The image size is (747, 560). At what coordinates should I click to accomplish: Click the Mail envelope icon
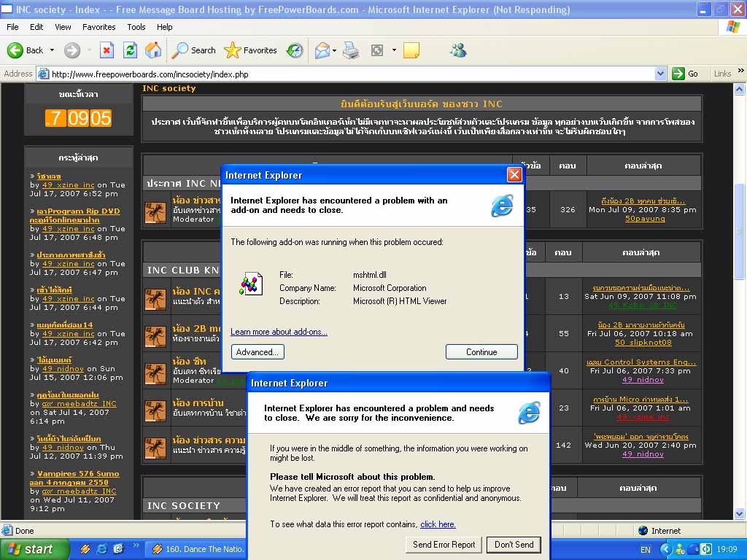click(322, 50)
